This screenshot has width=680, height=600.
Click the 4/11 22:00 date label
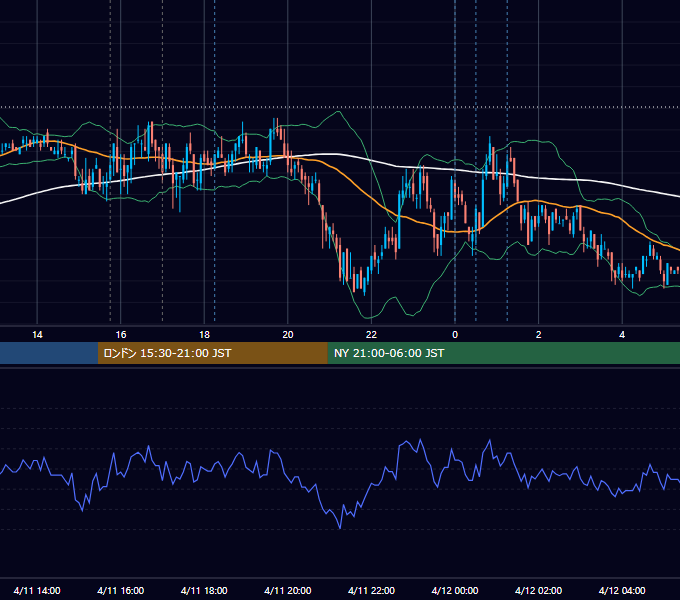click(x=371, y=590)
